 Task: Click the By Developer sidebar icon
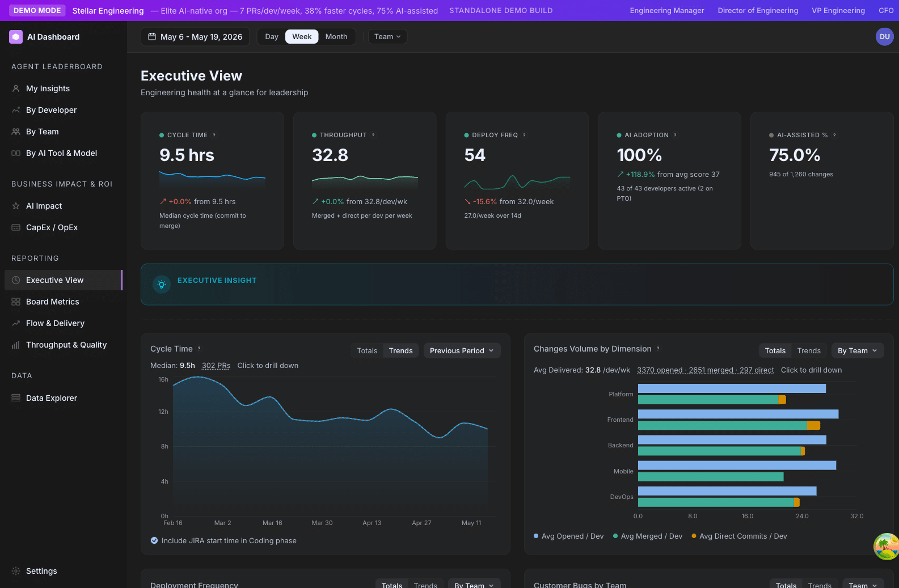16,110
